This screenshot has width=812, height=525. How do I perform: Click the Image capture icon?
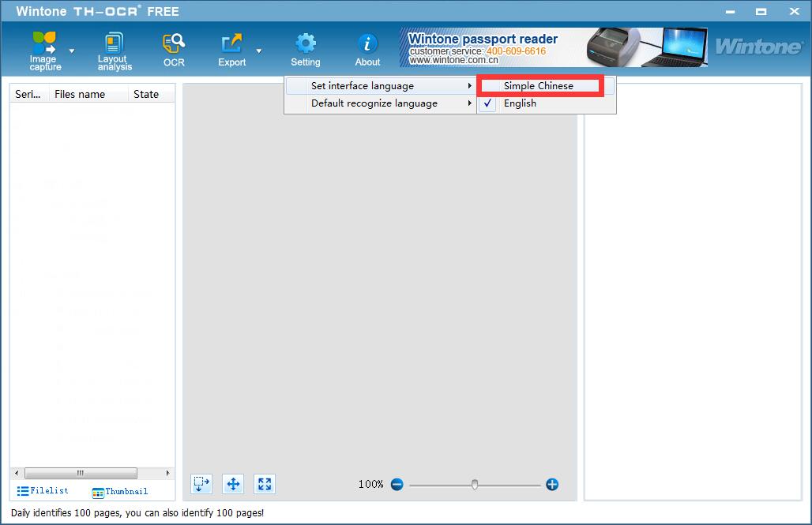tap(44, 43)
